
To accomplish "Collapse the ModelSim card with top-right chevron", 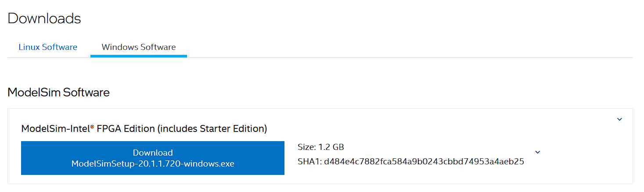I will (x=619, y=119).
